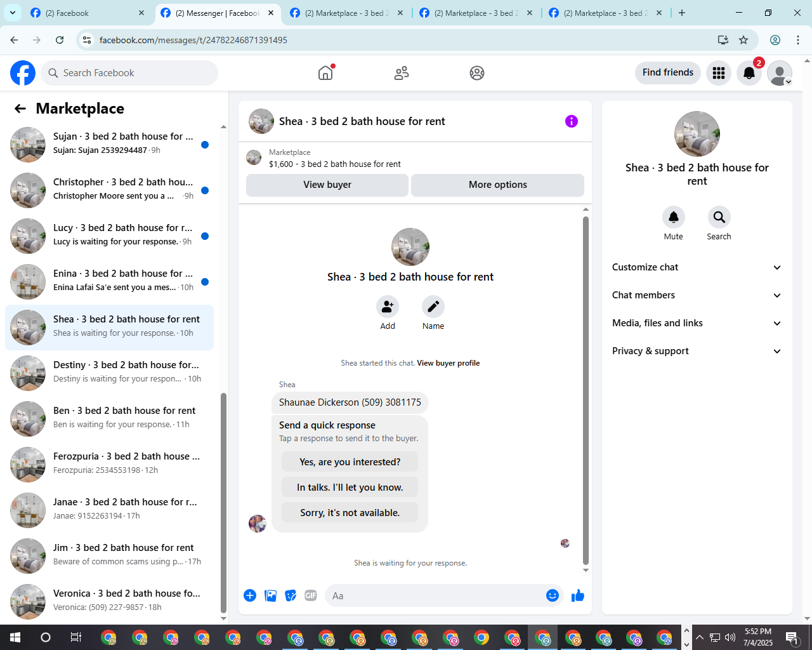The width and height of the screenshot is (812, 650).
Task: Send quick reply Sorry, it's not available.
Action: click(350, 513)
